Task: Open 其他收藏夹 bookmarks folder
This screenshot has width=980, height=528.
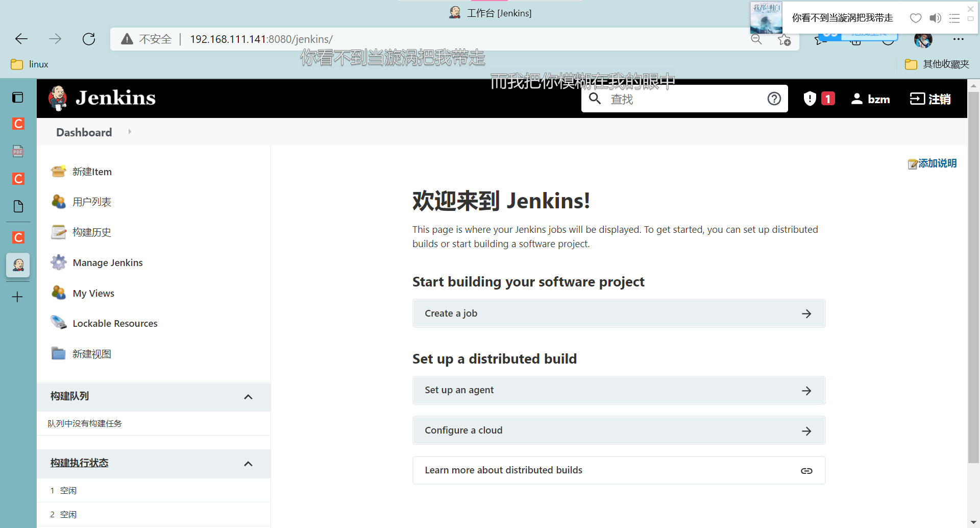Action: click(x=937, y=64)
